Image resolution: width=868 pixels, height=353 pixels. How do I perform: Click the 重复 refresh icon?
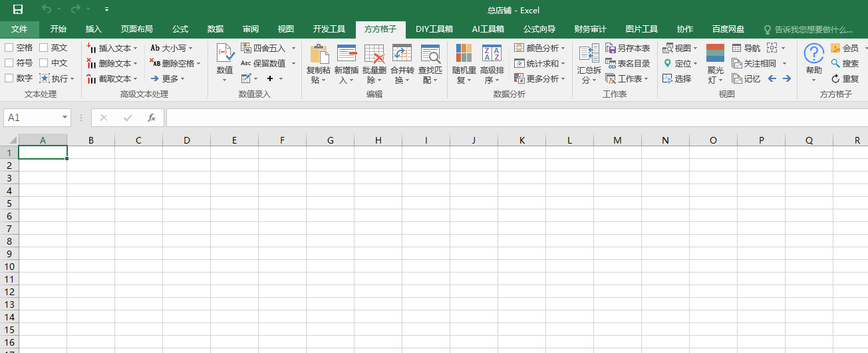(835, 78)
